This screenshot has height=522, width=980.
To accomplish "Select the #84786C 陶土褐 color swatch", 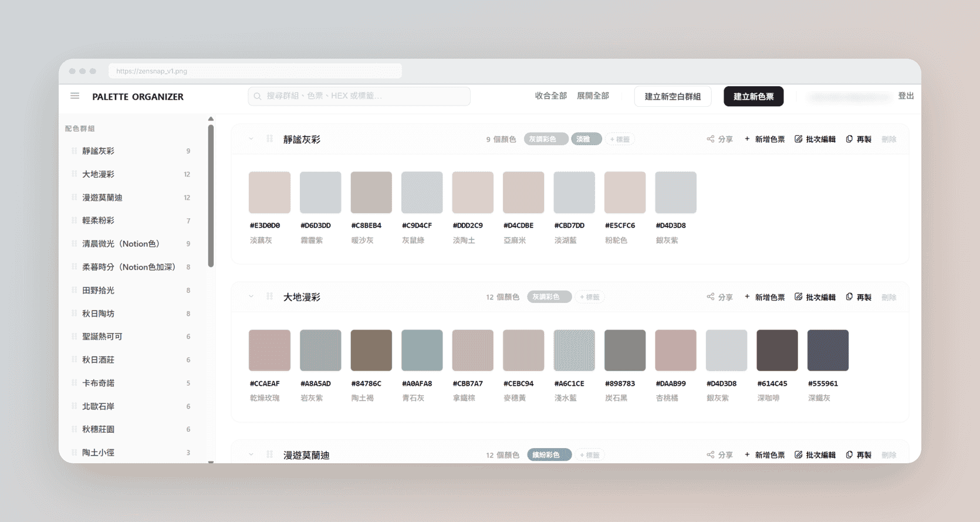I will [x=371, y=351].
